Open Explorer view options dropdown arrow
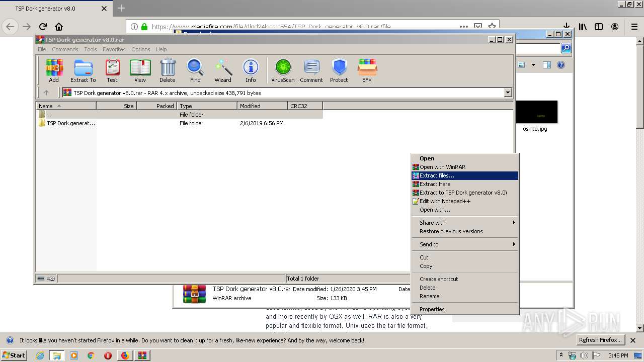Image resolution: width=644 pixels, height=362 pixels. [x=533, y=65]
